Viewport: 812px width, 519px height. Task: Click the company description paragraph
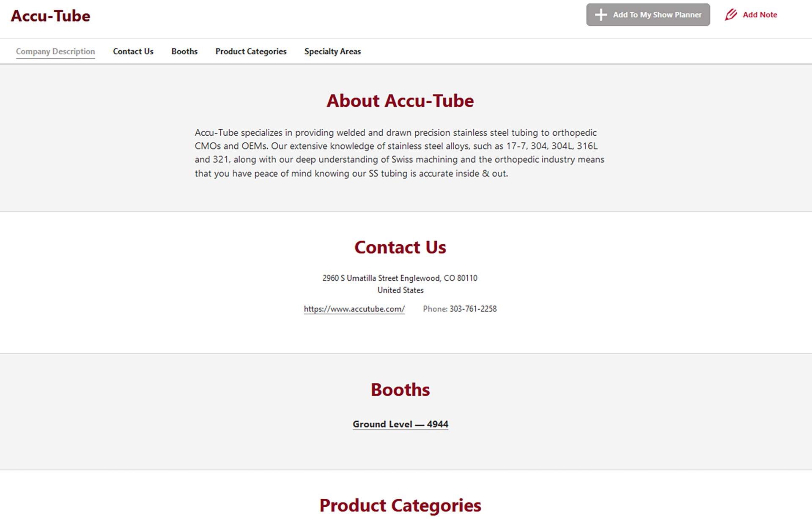pos(399,153)
